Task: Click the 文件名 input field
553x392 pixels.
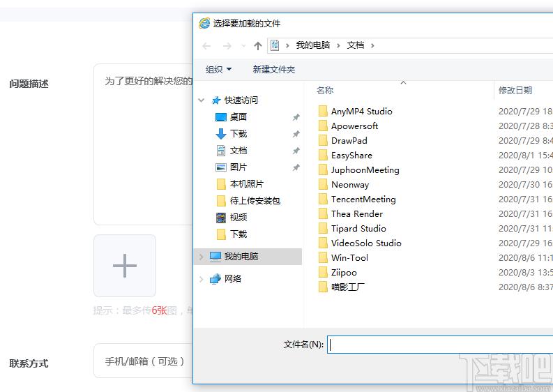Action: [x=440, y=345]
